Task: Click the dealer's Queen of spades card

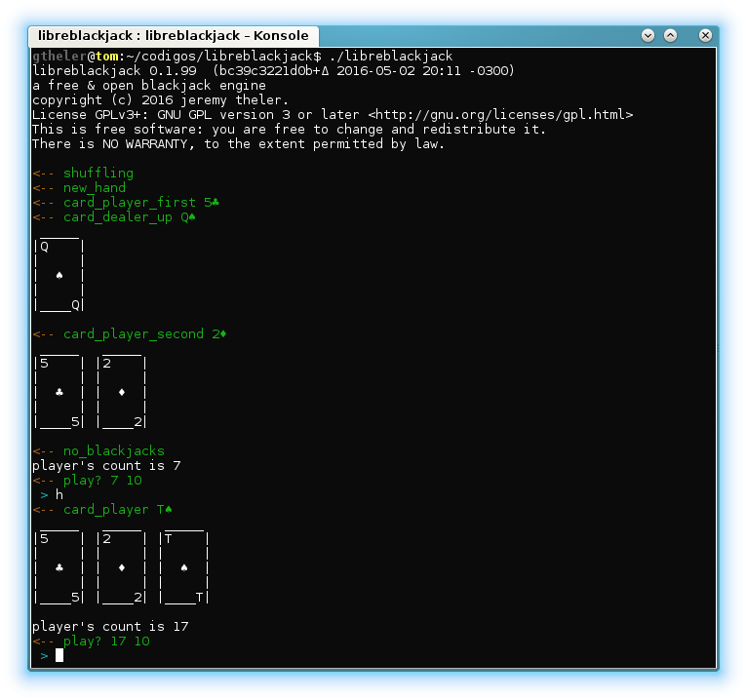Action: (x=59, y=274)
